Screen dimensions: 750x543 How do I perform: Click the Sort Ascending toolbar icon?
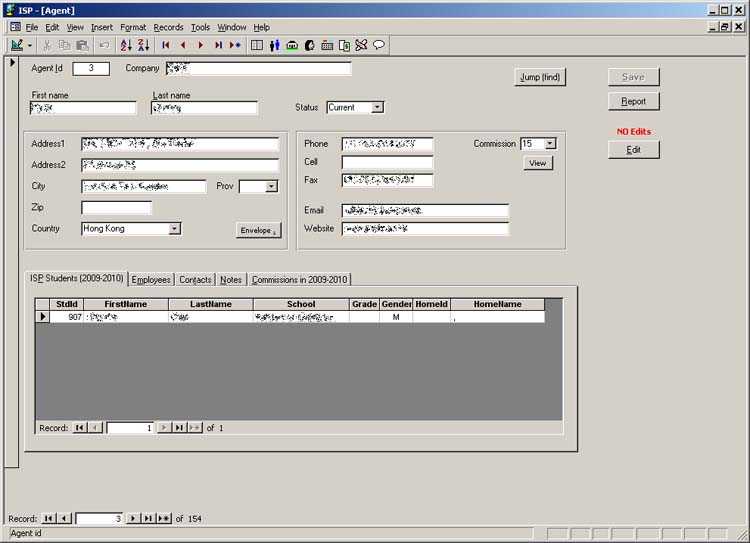126,45
